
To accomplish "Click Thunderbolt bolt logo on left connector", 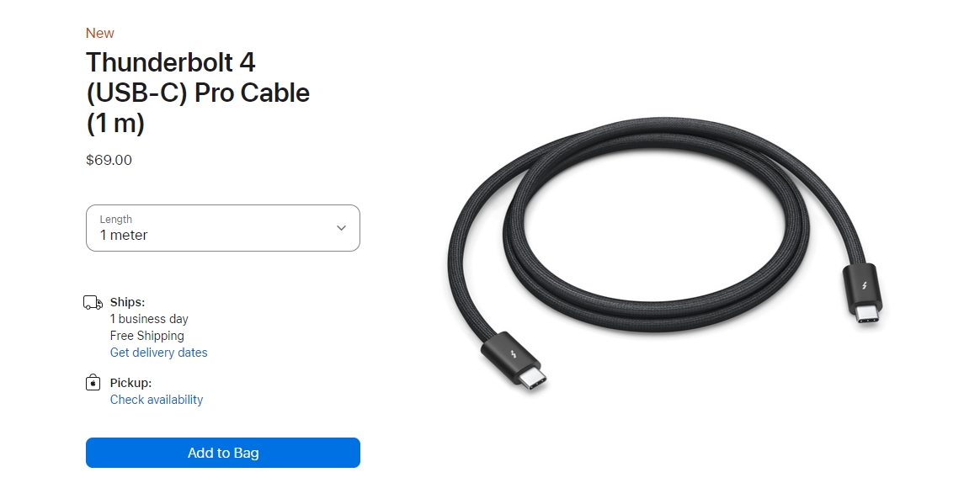I will (x=513, y=357).
